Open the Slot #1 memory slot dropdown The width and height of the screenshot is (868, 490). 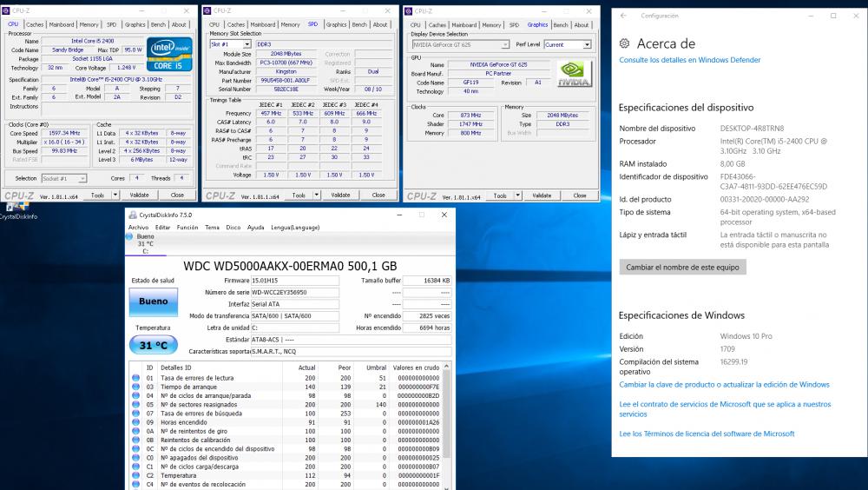coord(247,44)
